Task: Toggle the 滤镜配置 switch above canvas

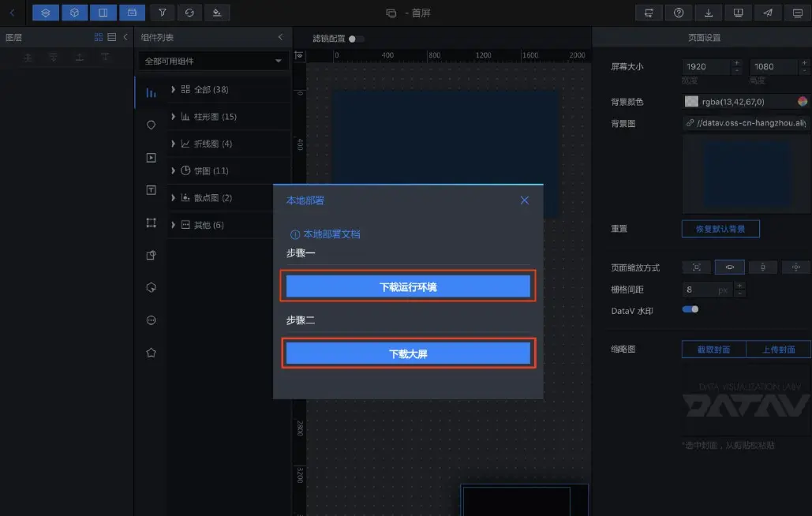Action: (x=357, y=37)
